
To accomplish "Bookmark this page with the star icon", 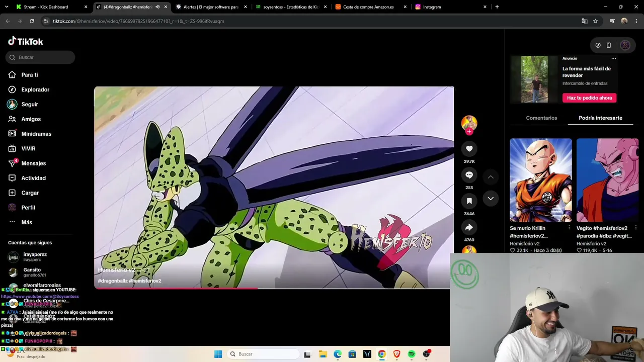I will click(595, 21).
